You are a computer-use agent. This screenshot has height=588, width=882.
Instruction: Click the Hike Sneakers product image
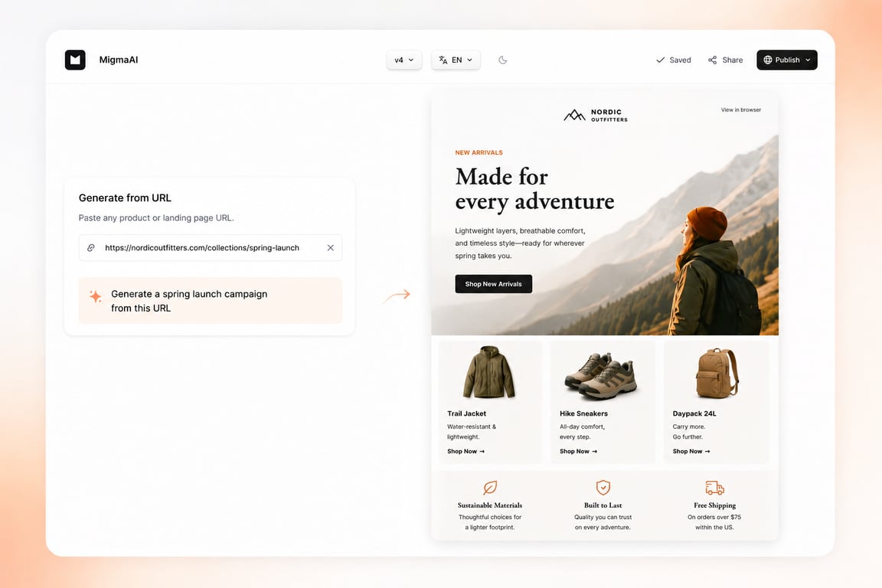click(x=601, y=376)
